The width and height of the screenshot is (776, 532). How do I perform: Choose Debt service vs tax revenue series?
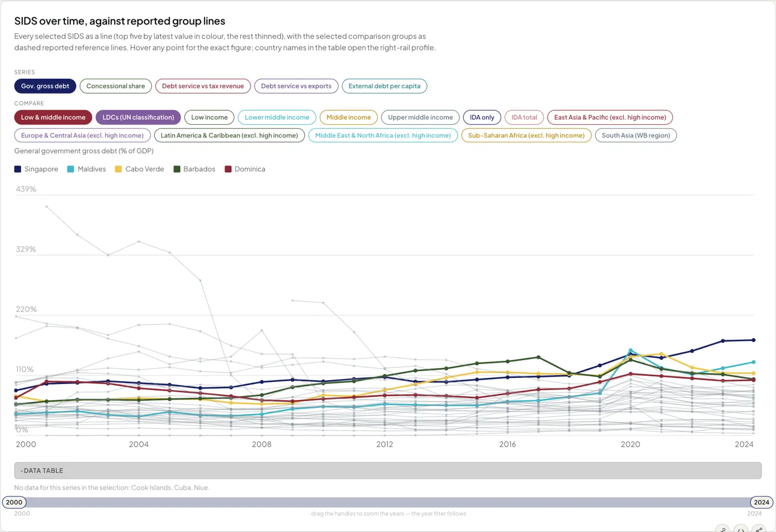[x=203, y=86]
